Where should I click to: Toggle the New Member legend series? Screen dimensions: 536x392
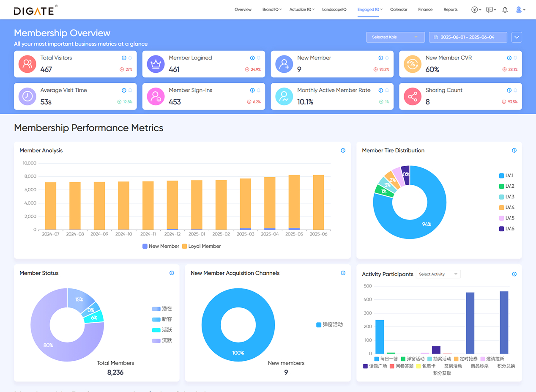click(161, 246)
